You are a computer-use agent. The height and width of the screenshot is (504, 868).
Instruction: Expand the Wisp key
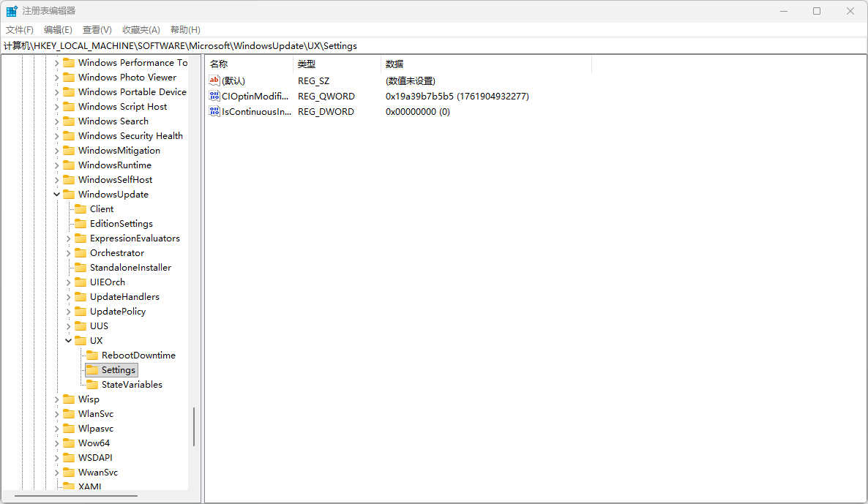pos(56,399)
